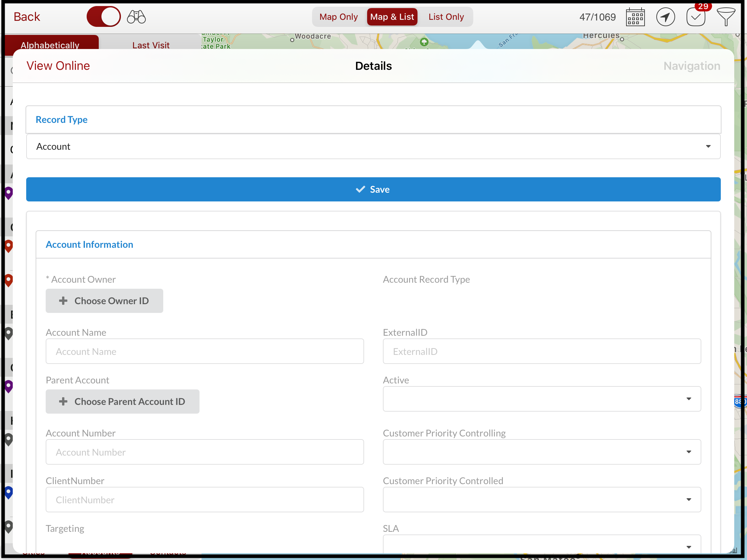Open the checkmark tasks icon with badge 29
The image size is (747, 560).
696,17
